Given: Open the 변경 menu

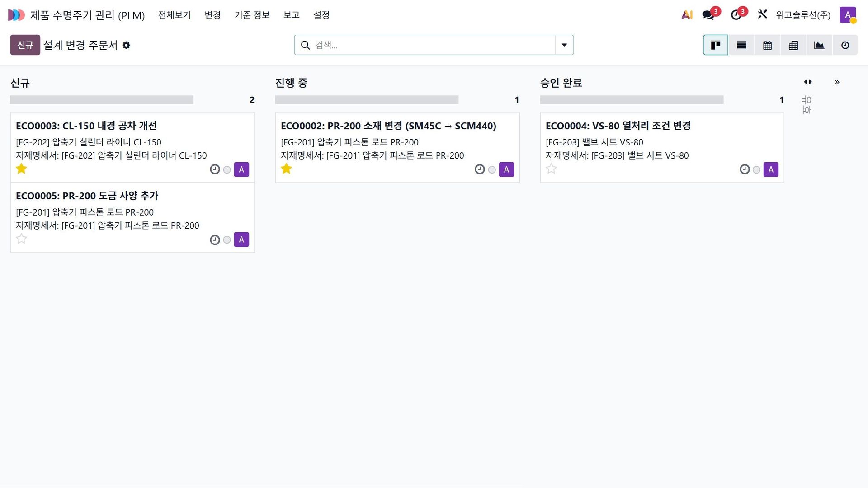Looking at the screenshot, I should 212,15.
